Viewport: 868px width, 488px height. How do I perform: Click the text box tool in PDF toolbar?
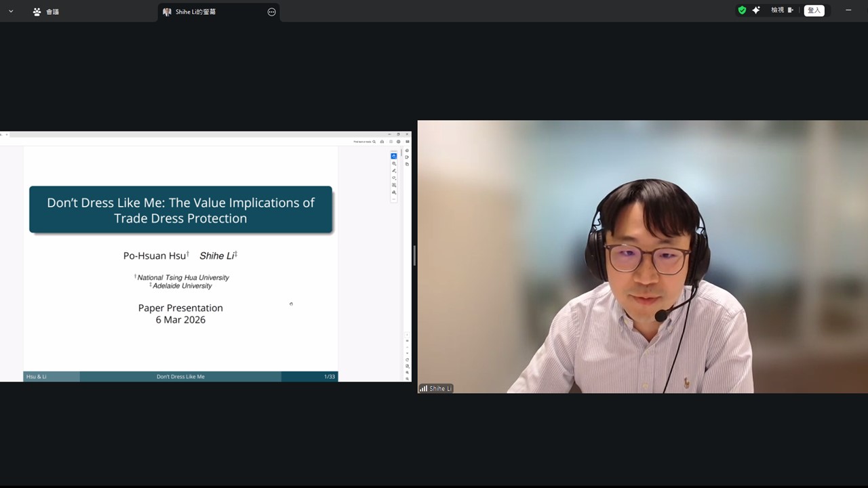coord(394,185)
